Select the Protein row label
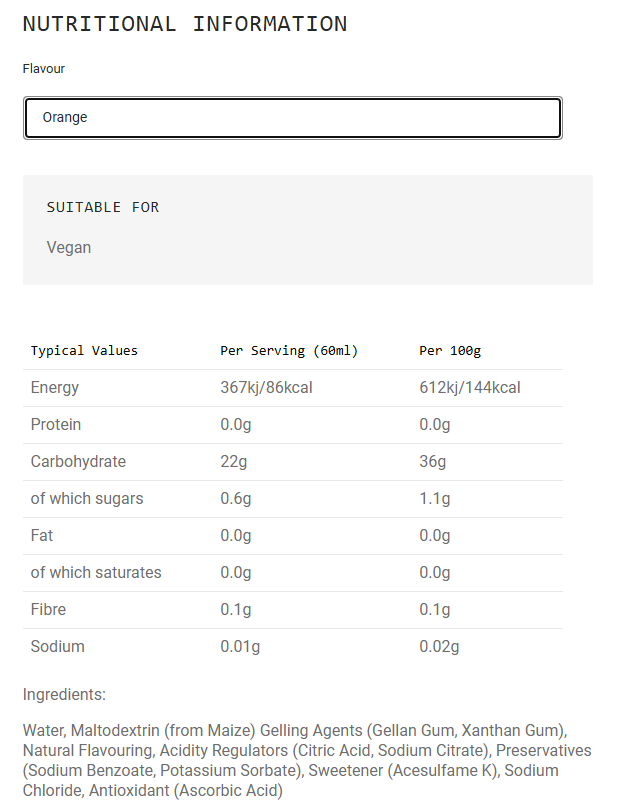 coord(56,424)
